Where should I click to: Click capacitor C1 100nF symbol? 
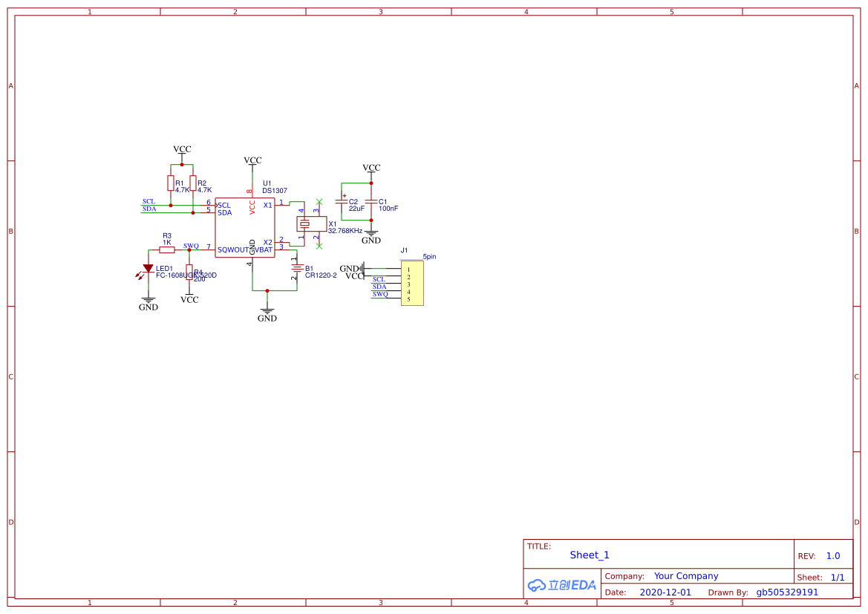[371, 201]
